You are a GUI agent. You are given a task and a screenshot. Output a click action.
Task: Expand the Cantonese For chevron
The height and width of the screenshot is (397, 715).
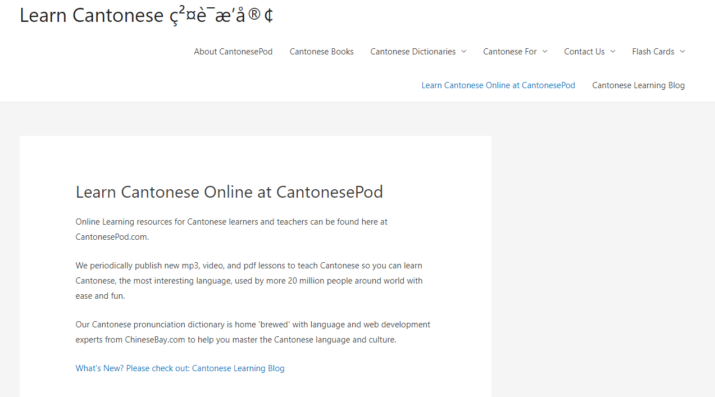pyautogui.click(x=544, y=52)
